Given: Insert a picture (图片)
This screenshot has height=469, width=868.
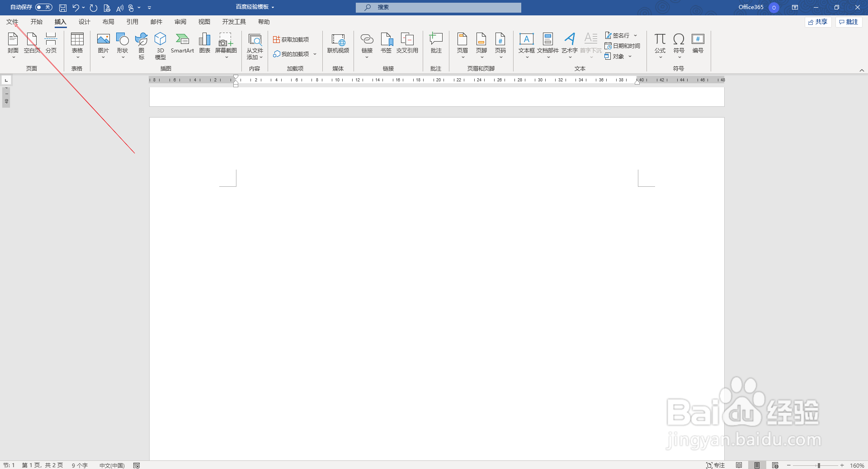Looking at the screenshot, I should click(x=104, y=45).
